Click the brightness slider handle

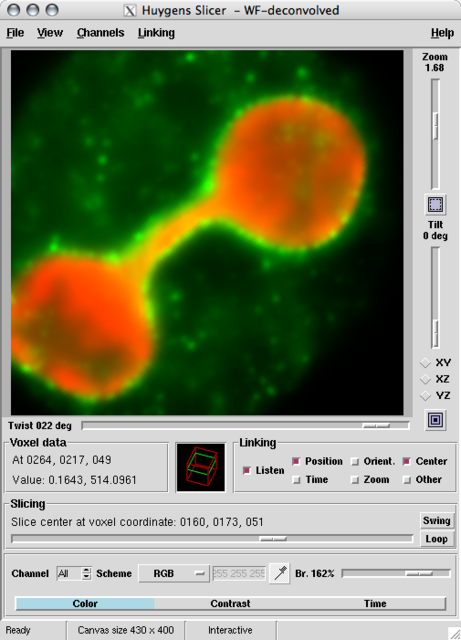click(419, 573)
